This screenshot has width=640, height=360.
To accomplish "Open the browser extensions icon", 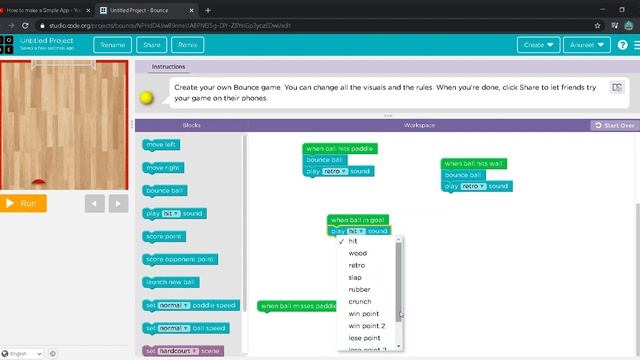I will tap(615, 25).
